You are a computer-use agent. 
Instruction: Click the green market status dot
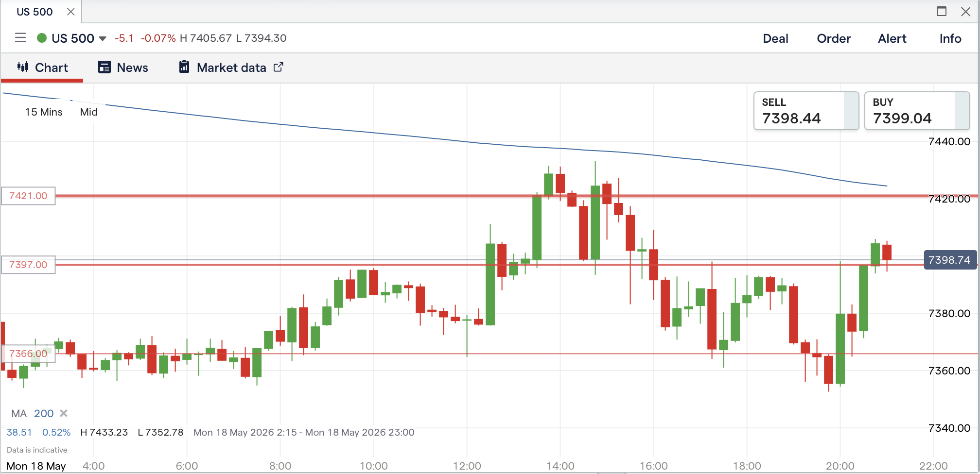42,38
